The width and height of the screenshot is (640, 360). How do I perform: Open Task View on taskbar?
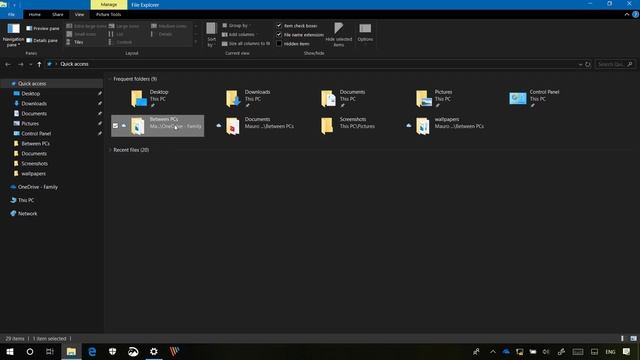(x=50, y=351)
